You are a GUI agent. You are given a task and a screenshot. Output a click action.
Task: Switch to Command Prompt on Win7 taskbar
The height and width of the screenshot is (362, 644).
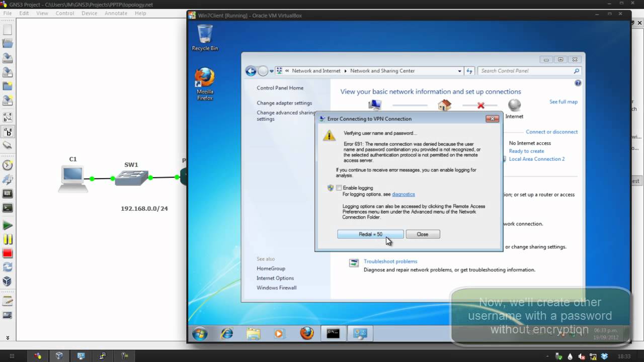tap(333, 333)
